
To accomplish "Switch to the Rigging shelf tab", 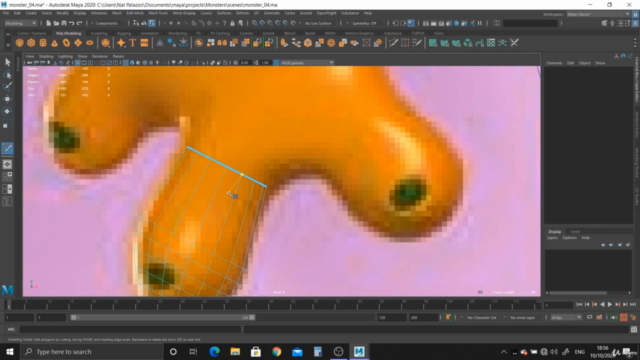I will pos(124,33).
